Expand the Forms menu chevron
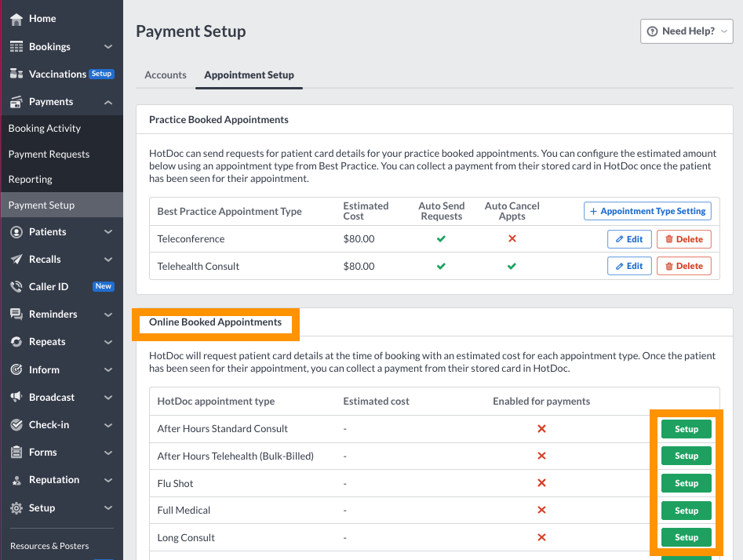 108,453
